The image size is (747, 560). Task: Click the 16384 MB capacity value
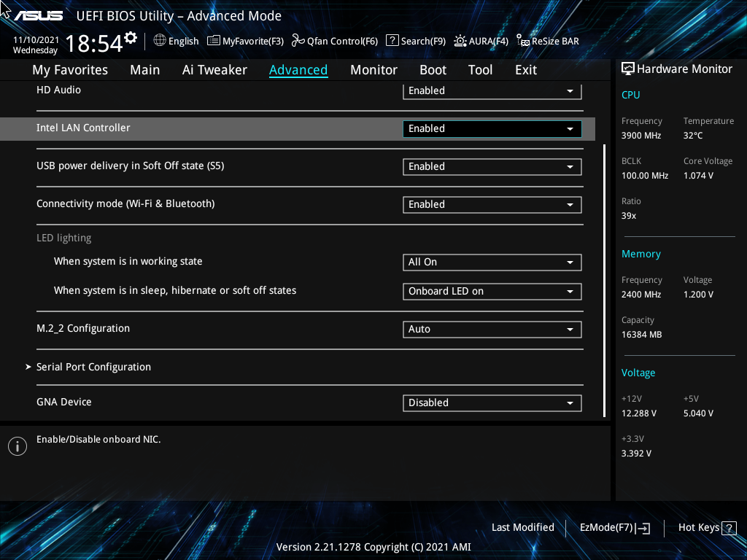[x=641, y=335]
